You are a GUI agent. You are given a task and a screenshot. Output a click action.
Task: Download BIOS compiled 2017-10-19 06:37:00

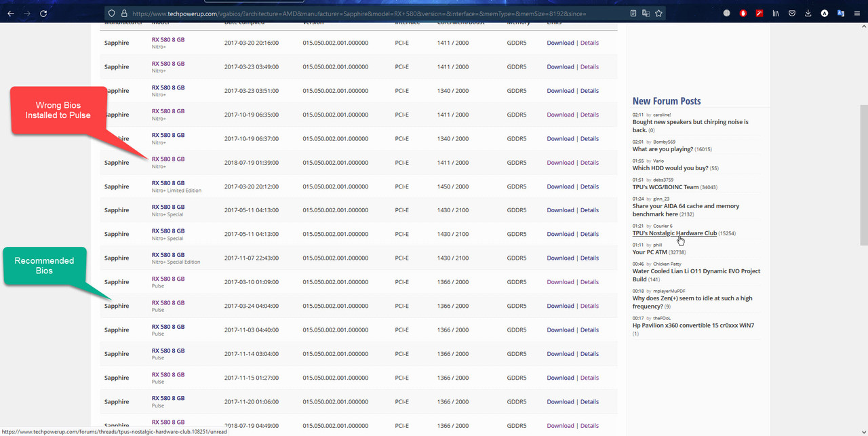[x=560, y=138]
